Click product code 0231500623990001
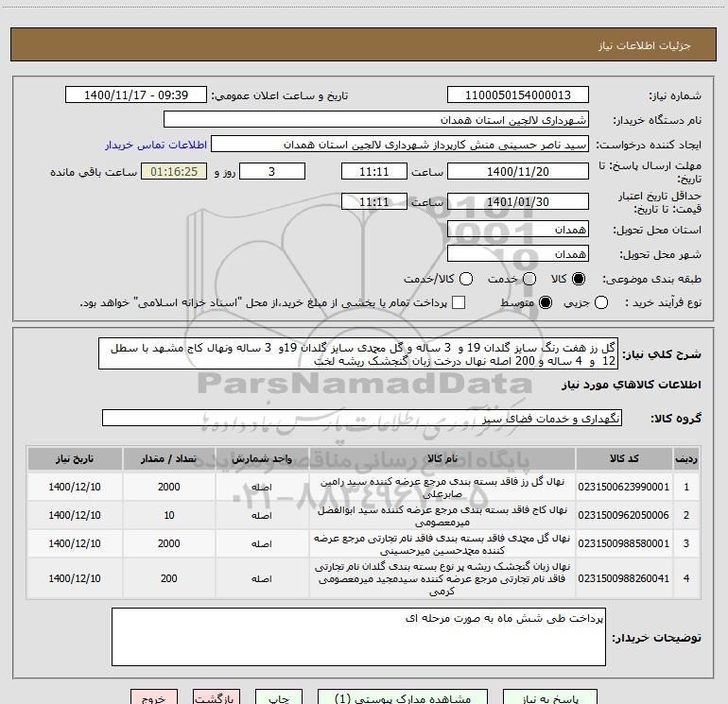The image size is (728, 704). (624, 487)
